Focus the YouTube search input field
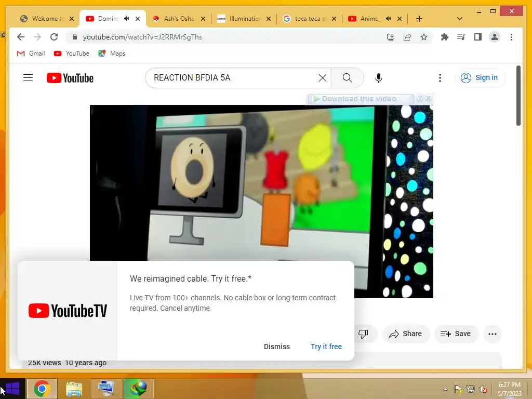 coord(234,78)
